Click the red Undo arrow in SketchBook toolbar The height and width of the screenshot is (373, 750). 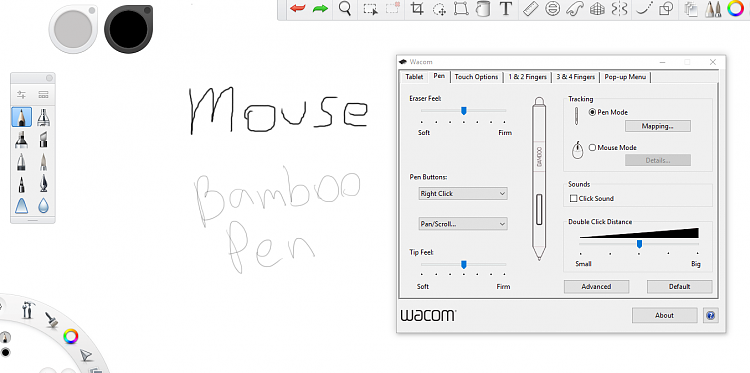pos(298,9)
